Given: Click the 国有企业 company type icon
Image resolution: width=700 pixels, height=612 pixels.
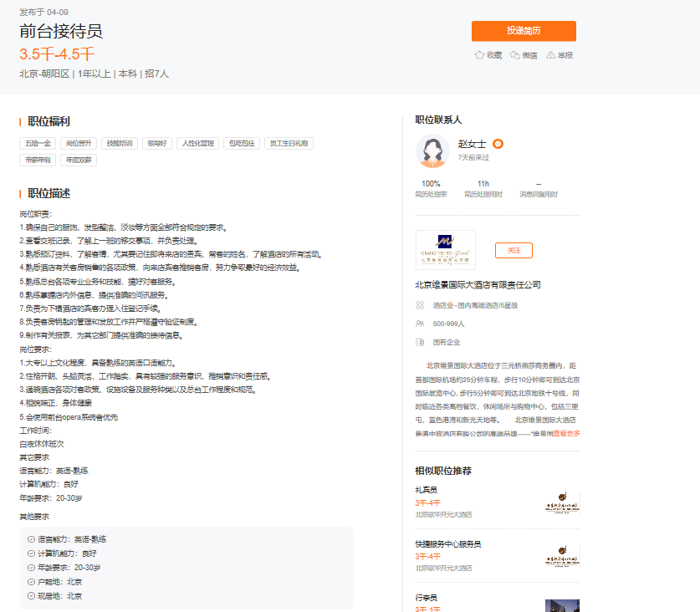Looking at the screenshot, I should [x=420, y=342].
